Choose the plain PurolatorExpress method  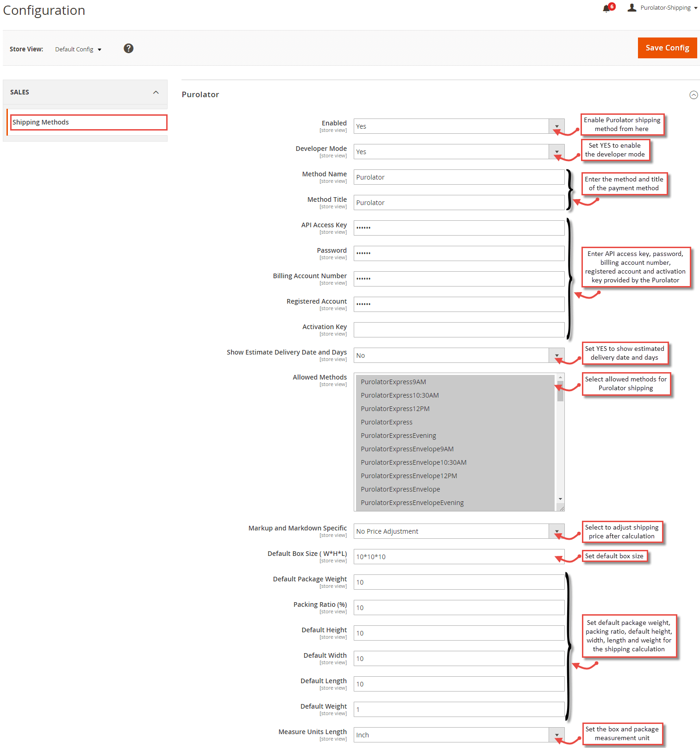455,422
